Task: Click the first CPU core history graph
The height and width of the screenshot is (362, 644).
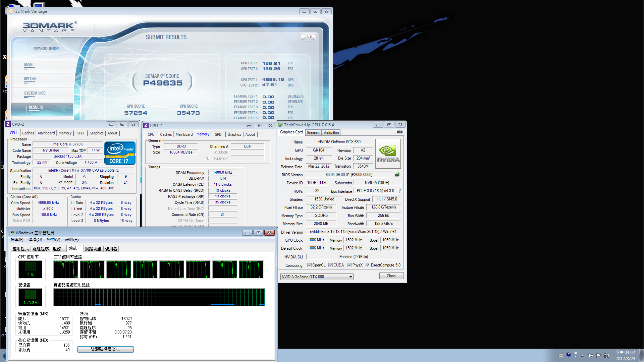Action: [x=66, y=269]
